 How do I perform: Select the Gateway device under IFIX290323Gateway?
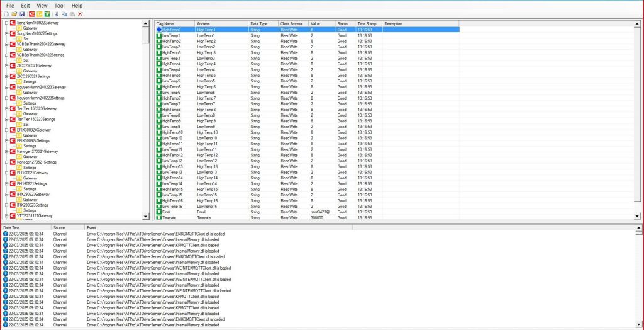30,200
